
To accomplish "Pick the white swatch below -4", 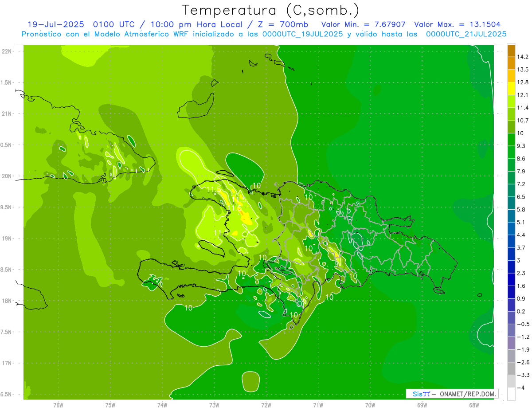I will coord(511,394).
